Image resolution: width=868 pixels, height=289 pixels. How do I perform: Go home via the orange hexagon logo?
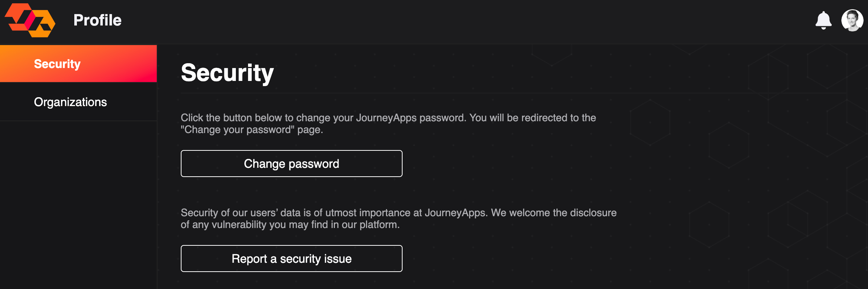click(30, 20)
